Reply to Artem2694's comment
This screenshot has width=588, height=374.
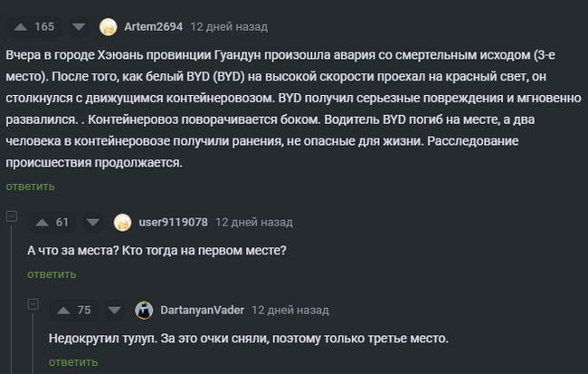coord(30,187)
